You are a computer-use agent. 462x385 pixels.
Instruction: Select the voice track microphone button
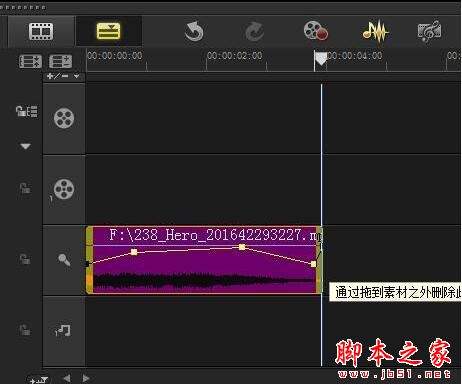[64, 260]
